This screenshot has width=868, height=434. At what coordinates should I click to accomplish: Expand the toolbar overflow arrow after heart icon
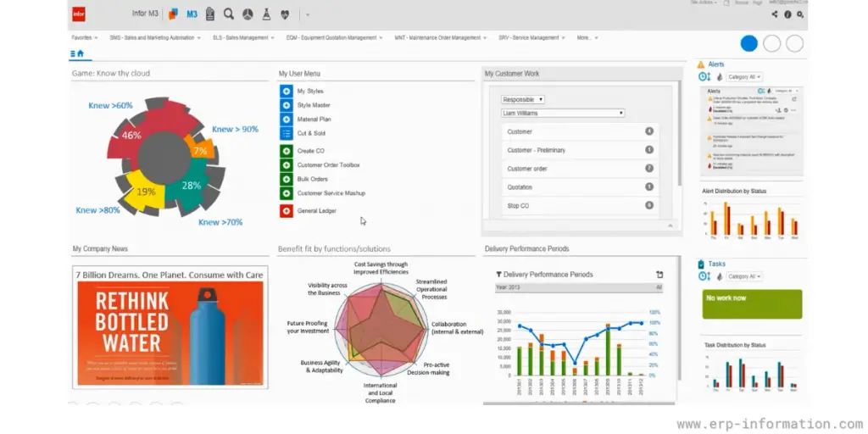pos(307,15)
